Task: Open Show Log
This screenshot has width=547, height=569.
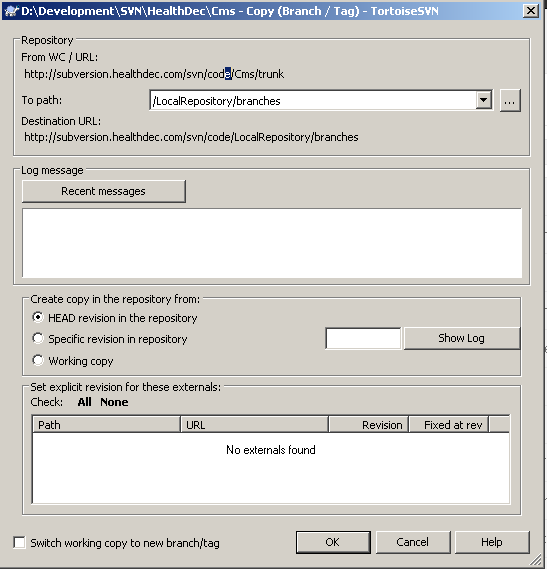Action: click(x=462, y=338)
